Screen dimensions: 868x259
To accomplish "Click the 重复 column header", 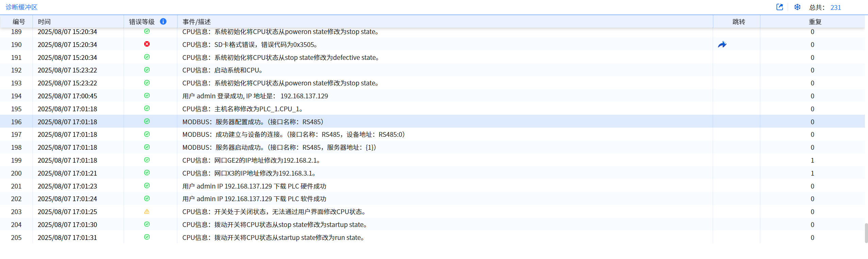I will coord(815,22).
